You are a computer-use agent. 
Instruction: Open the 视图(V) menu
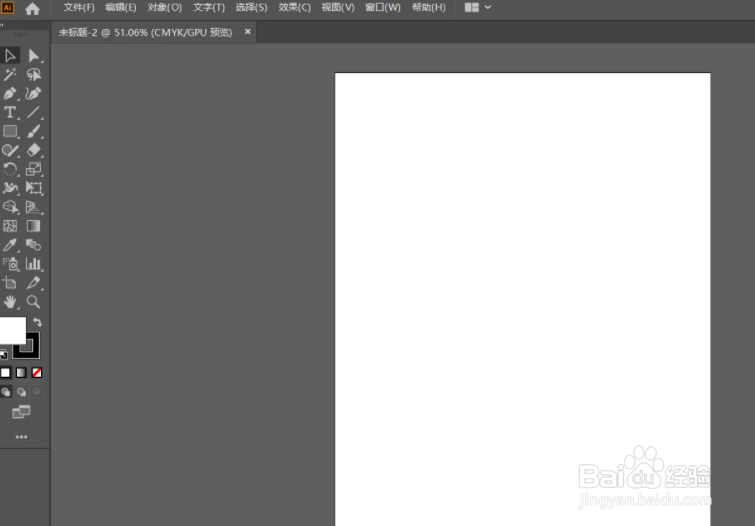pyautogui.click(x=338, y=8)
